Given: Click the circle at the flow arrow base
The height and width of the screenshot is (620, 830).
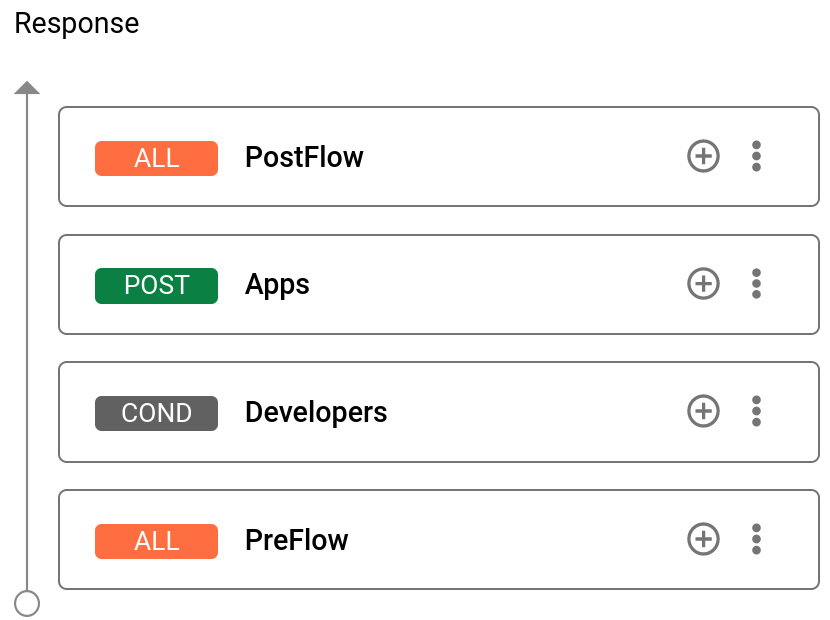Looking at the screenshot, I should (27, 602).
